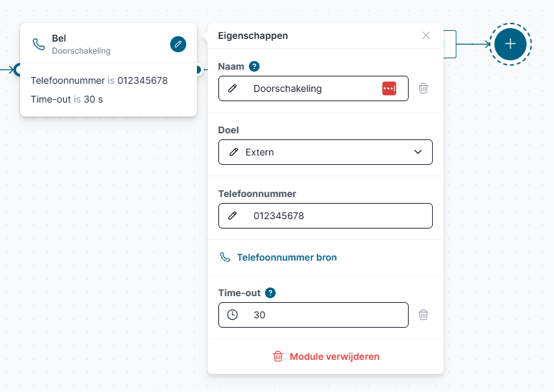The image size is (554, 392).
Task: Click the Bel module input connector
Action: coord(19,69)
